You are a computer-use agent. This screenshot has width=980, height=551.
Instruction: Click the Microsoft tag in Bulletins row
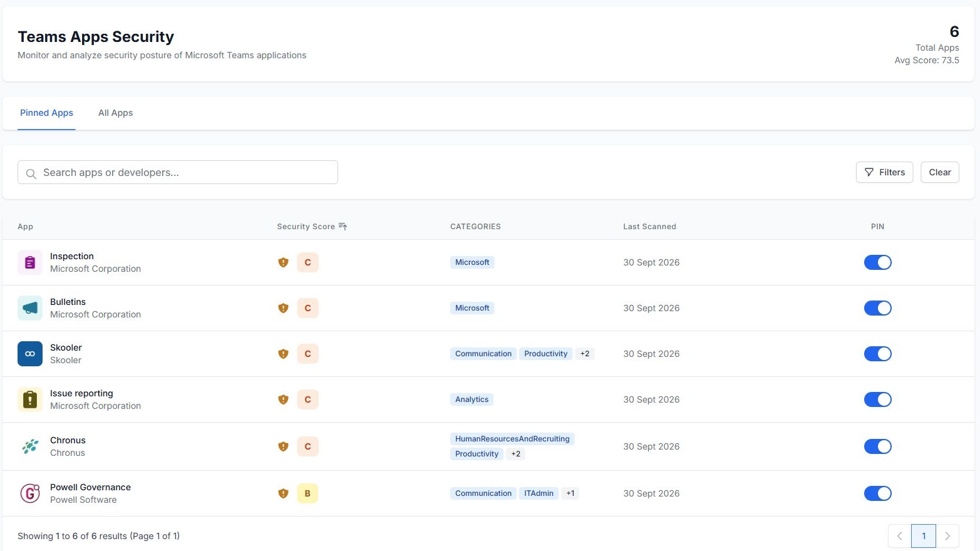tap(472, 308)
